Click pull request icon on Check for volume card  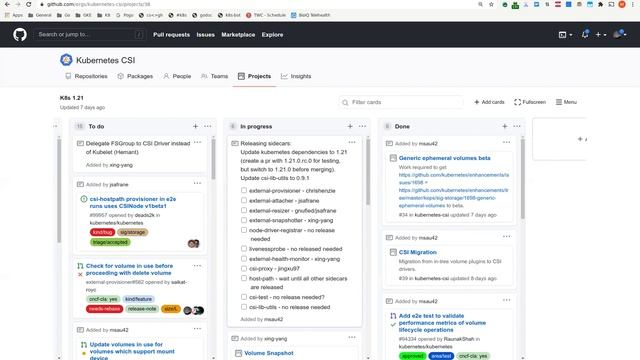(x=80, y=266)
